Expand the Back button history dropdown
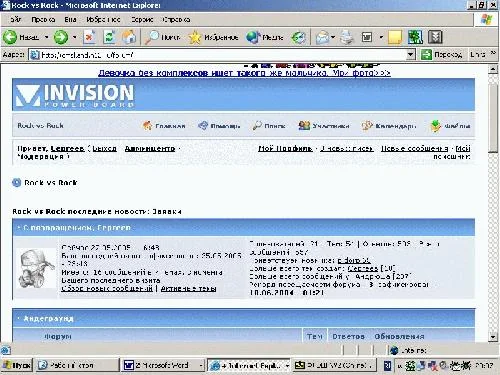 [47, 37]
